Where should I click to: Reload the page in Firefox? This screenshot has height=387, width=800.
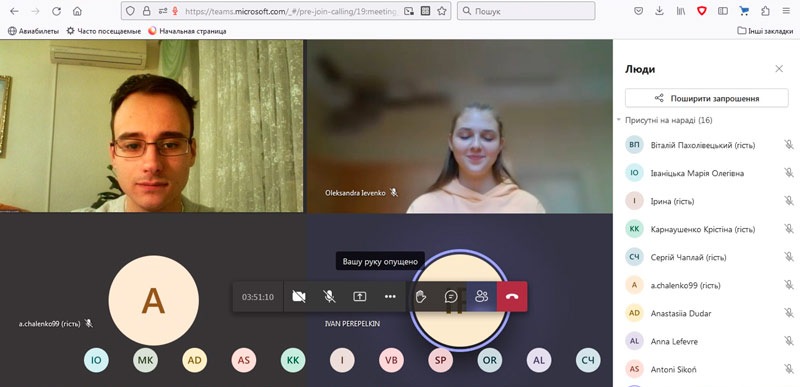[x=56, y=11]
